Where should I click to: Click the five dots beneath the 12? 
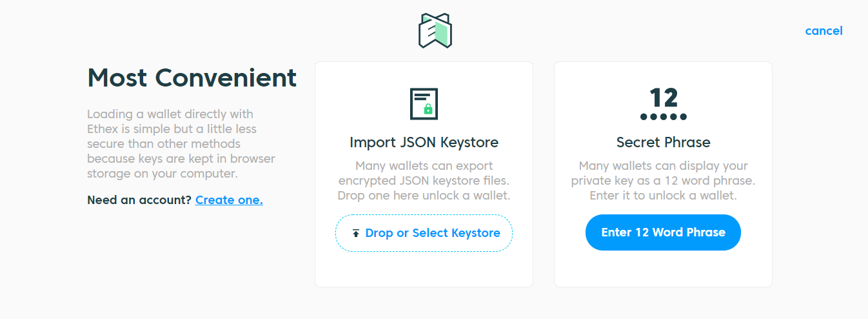(x=663, y=117)
